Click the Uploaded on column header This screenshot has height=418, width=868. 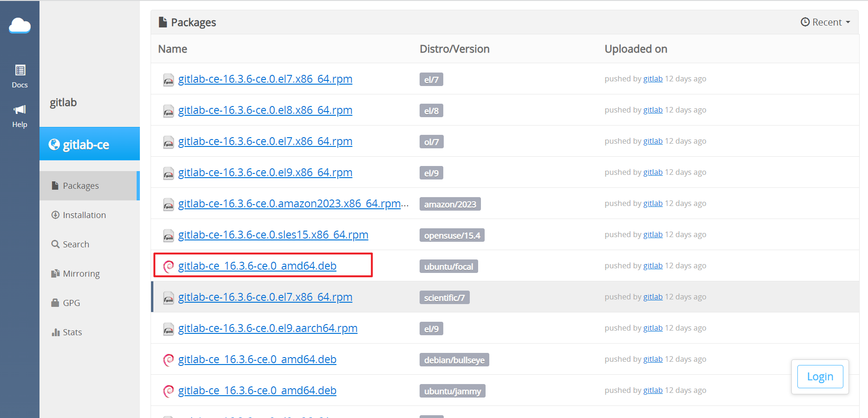(636, 49)
